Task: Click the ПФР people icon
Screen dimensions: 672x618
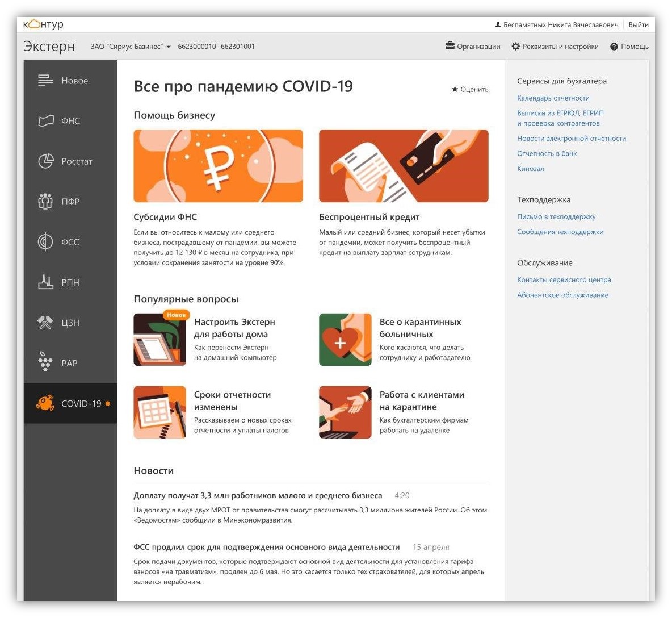Action: point(45,201)
